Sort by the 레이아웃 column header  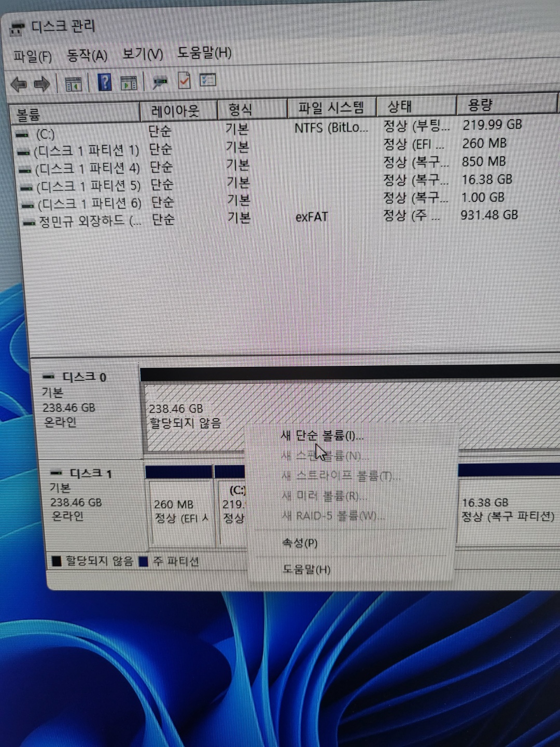point(178,110)
